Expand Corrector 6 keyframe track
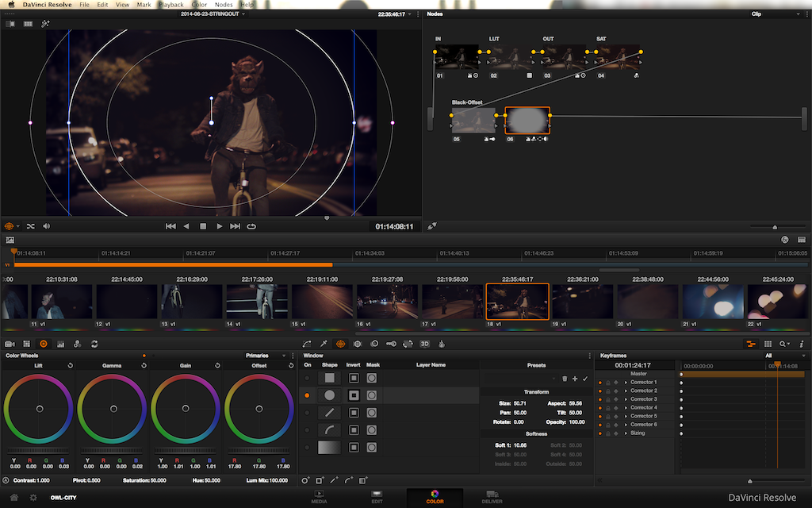Screen dimensions: 812x508 tap(626, 425)
